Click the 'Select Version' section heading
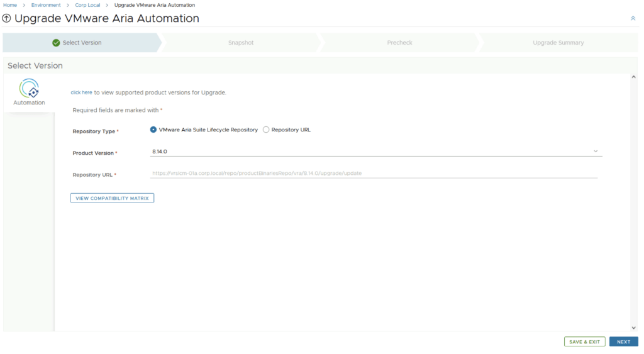Image resolution: width=644 pixels, height=354 pixels. 35,66
